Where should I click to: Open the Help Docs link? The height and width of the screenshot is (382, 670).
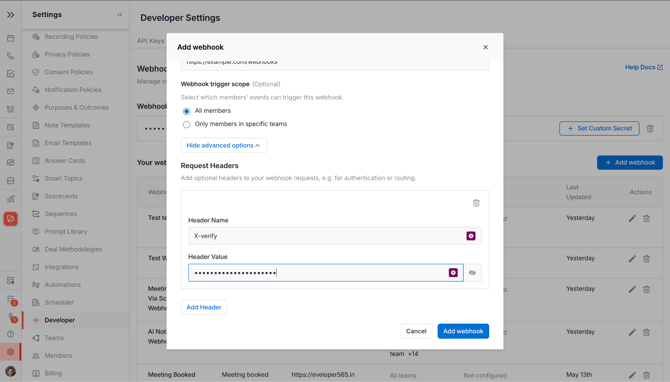pos(644,67)
